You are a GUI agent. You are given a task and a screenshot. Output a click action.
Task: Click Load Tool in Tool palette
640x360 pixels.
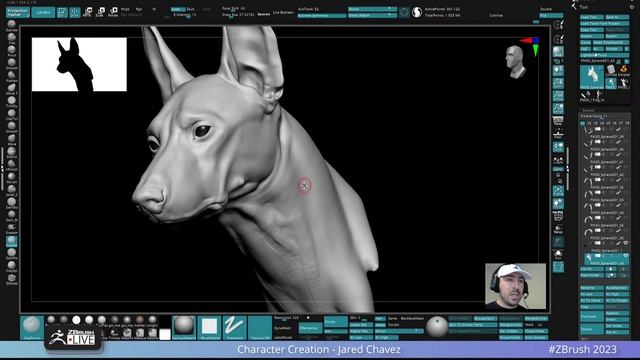tap(592, 17)
